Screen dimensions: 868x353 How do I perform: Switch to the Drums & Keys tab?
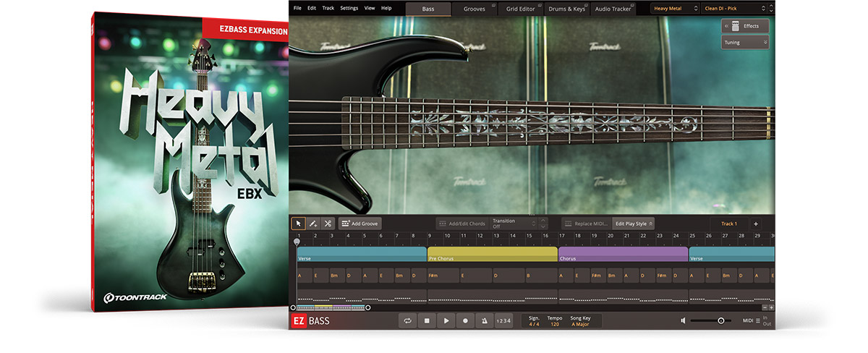click(566, 9)
